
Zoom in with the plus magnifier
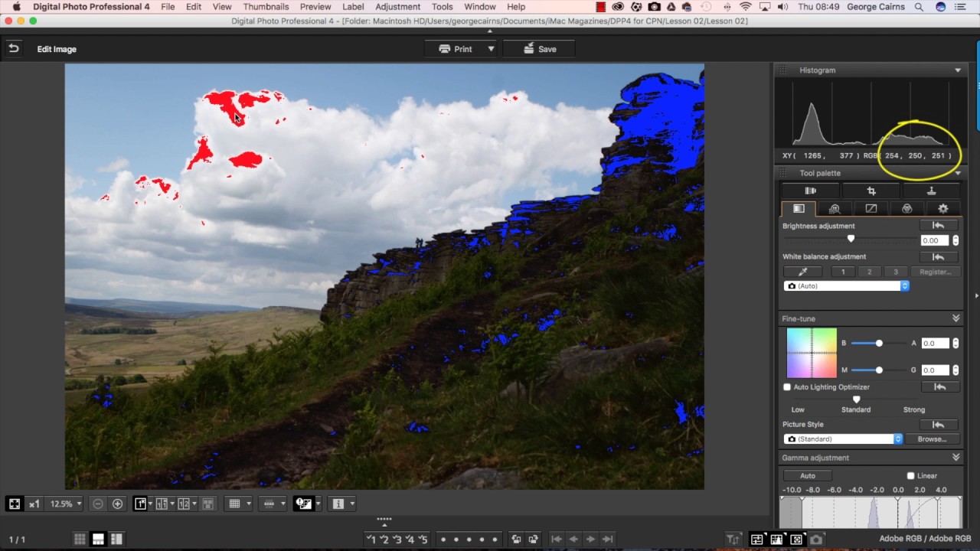click(x=117, y=504)
